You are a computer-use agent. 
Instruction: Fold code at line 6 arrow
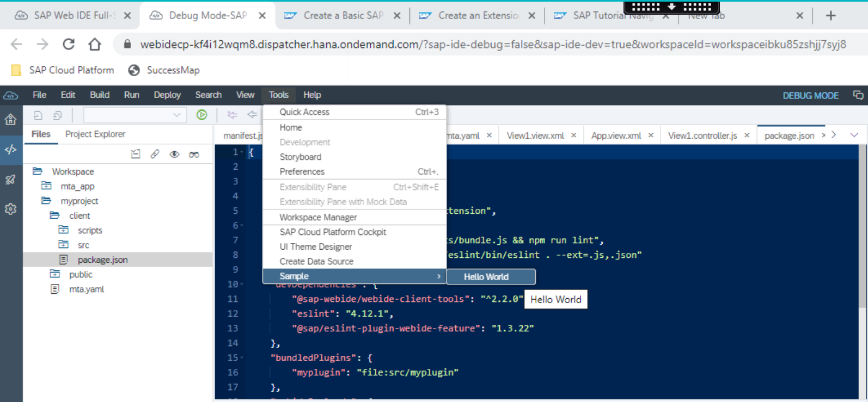pyautogui.click(x=243, y=226)
